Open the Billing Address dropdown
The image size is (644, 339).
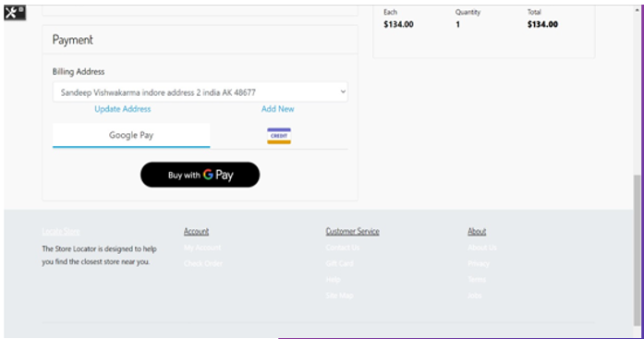[x=200, y=92]
